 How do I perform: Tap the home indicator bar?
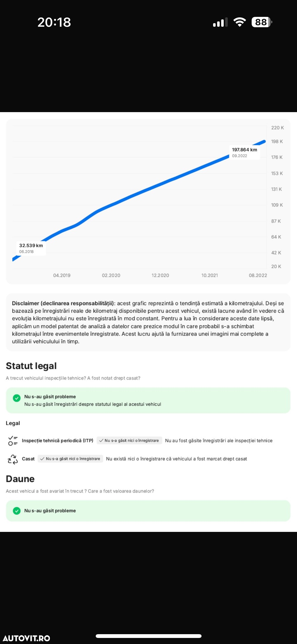(149, 636)
